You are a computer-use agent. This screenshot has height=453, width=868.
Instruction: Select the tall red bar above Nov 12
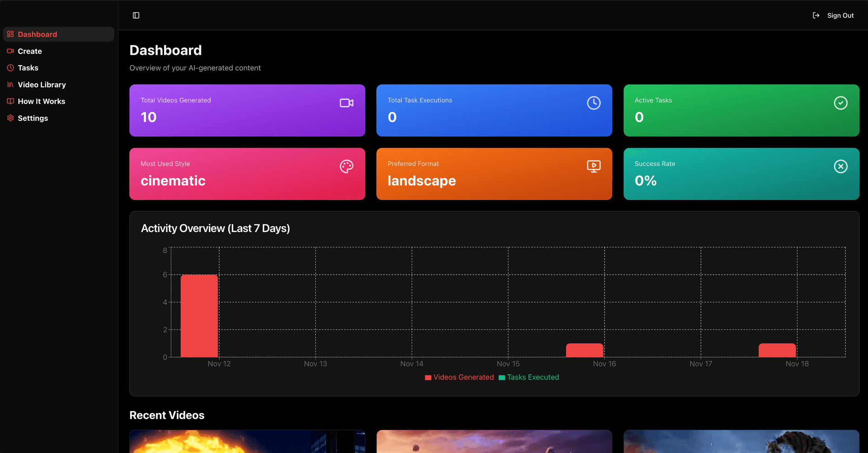point(199,315)
